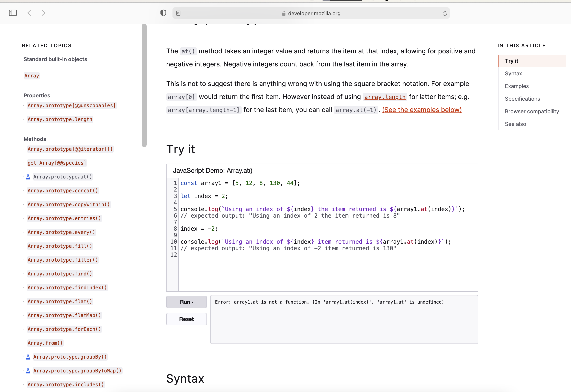Click flask icon beside groupByToMap()
Viewport: 571px width, 392px height.
point(28,371)
